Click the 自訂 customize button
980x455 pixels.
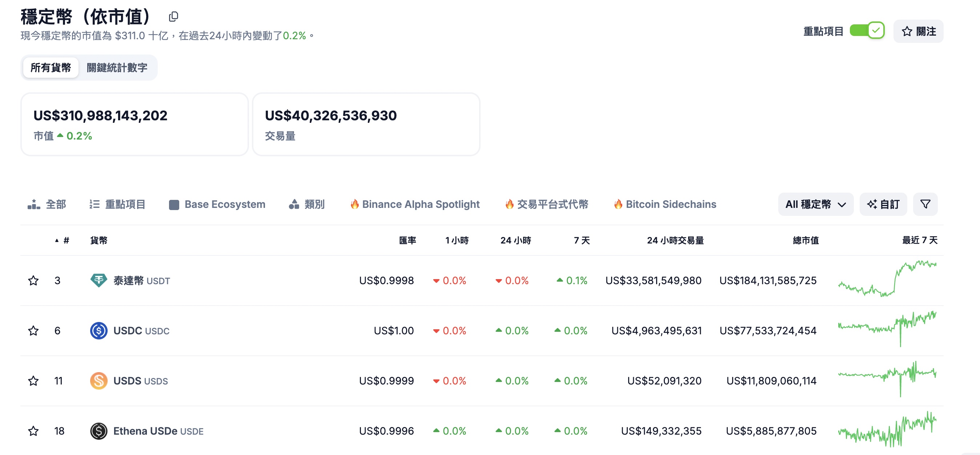tap(883, 204)
